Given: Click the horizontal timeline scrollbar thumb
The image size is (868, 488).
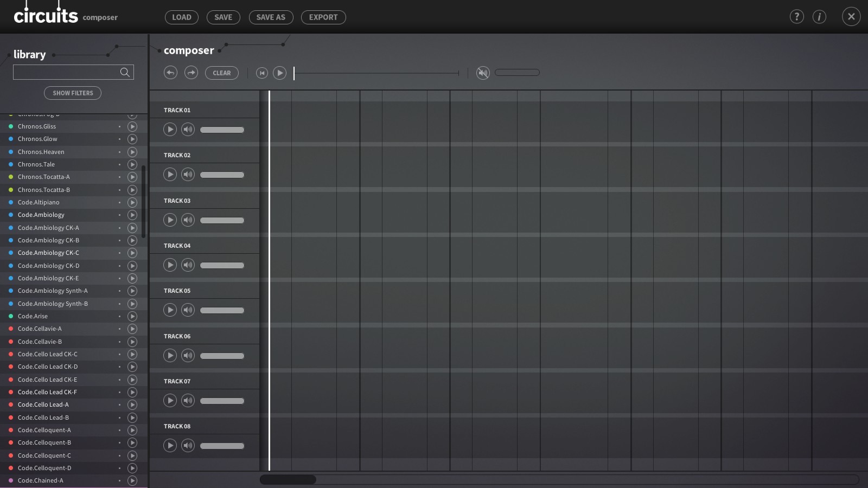Looking at the screenshot, I should coord(288,479).
